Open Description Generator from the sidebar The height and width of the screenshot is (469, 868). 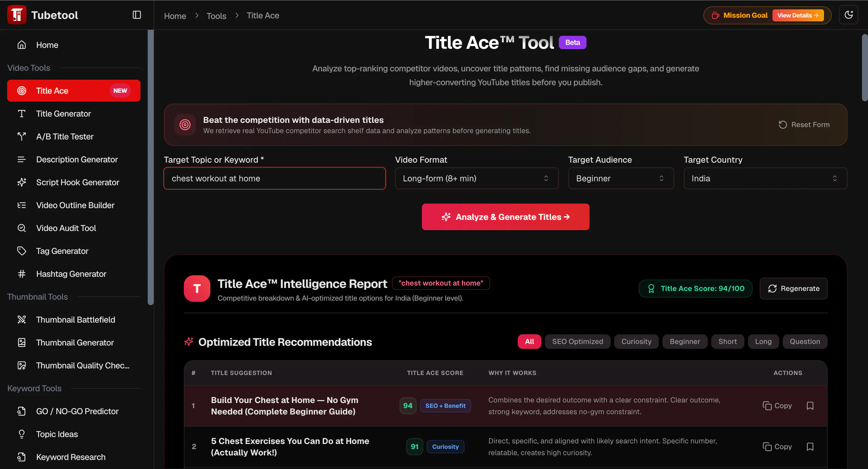coord(74,159)
